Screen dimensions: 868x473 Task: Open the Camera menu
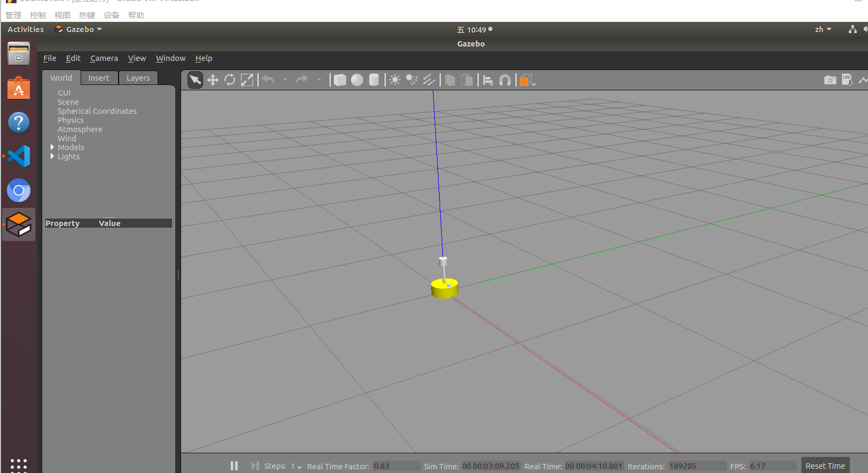pos(104,58)
